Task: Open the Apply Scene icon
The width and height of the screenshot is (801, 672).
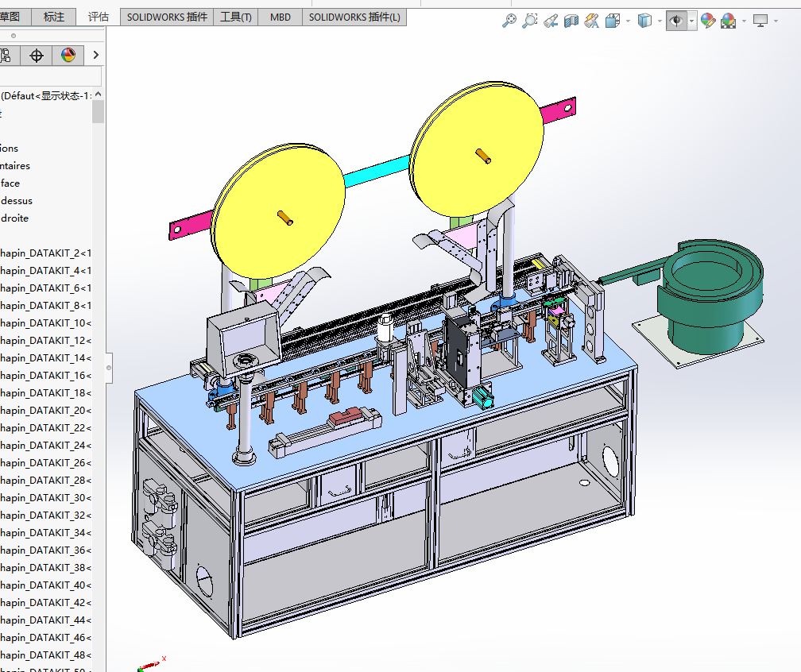Action: tap(728, 21)
